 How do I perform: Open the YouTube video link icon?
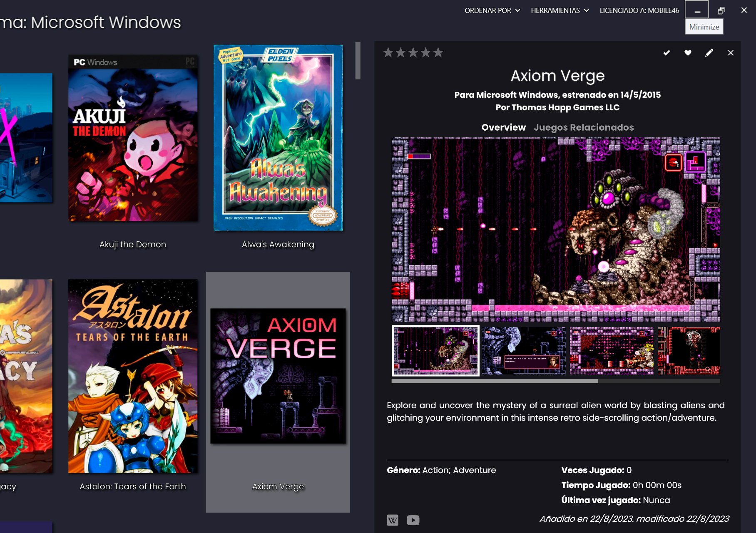click(x=413, y=520)
